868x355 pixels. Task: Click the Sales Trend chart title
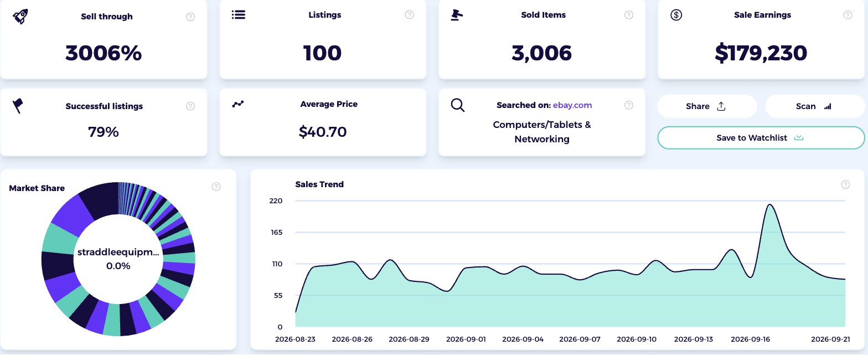pos(319,184)
